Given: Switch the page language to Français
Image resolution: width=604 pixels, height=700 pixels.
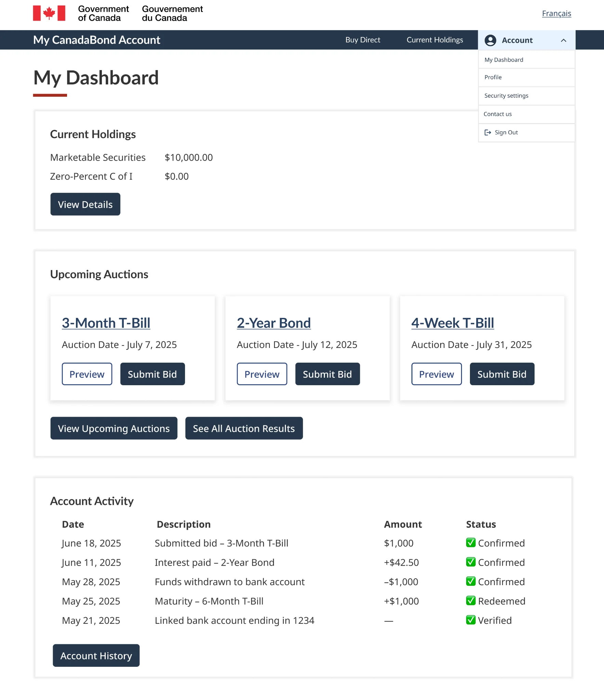Looking at the screenshot, I should tap(556, 13).
